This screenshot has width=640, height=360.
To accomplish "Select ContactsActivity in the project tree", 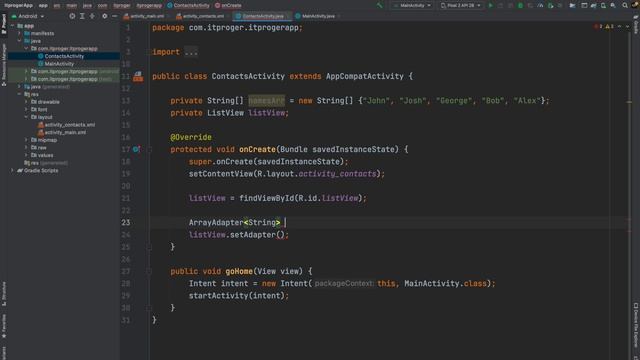I will click(64, 56).
